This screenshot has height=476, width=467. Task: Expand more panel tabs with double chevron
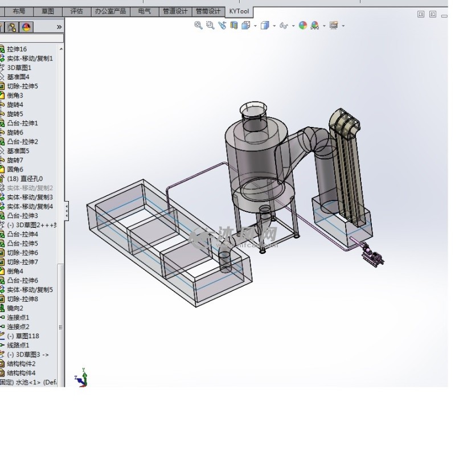59,27
